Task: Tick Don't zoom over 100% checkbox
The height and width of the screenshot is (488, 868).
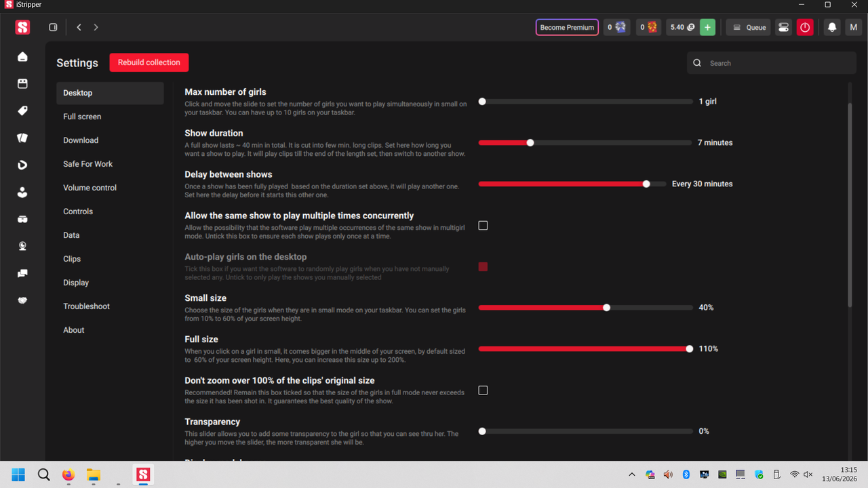Action: (x=483, y=390)
